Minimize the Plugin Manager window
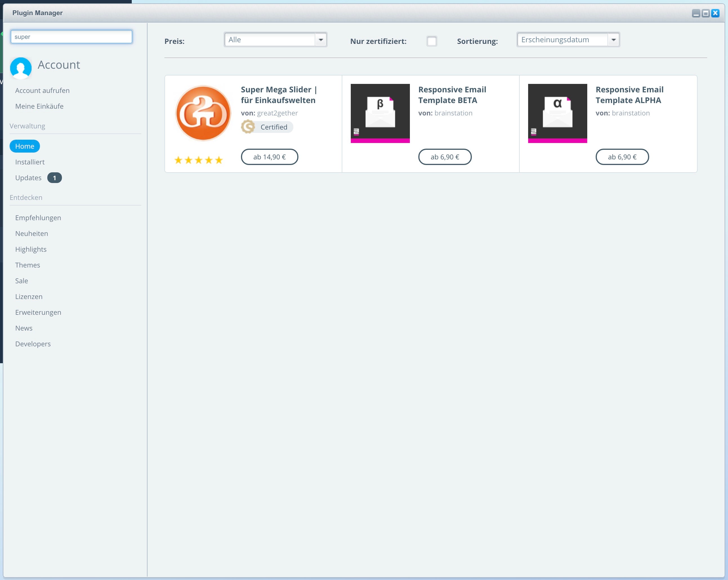 click(696, 13)
